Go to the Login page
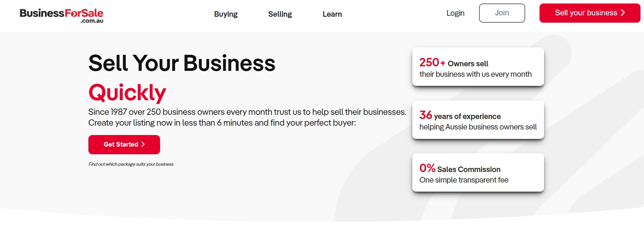Image resolution: width=644 pixels, height=230 pixels. (x=455, y=13)
